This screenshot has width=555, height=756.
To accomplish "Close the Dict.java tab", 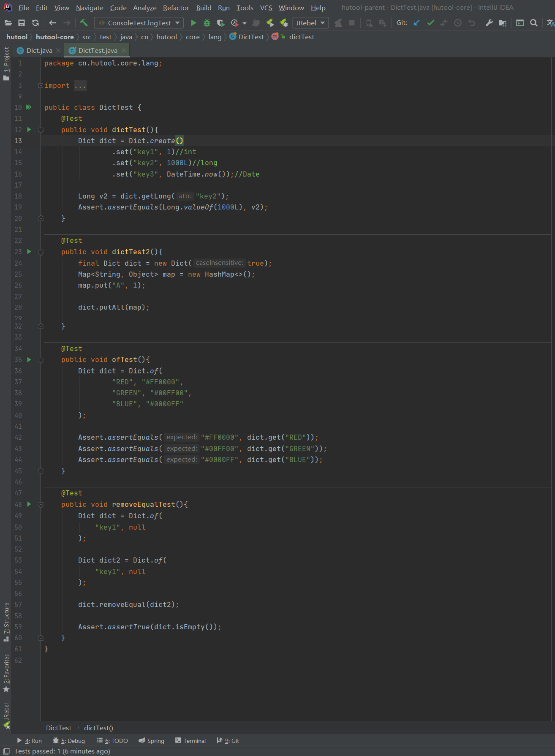I will click(x=58, y=50).
